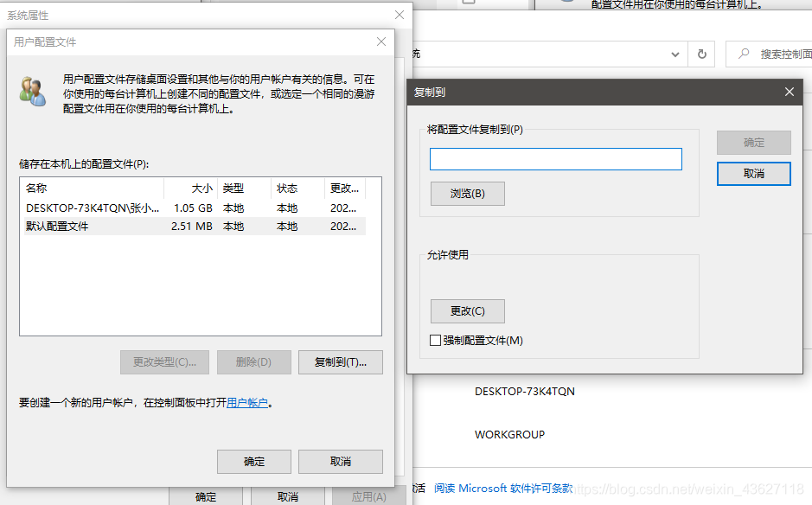Click 确定 in the 系统属性 window
Viewport: 812px width, 505px height.
[x=206, y=496]
